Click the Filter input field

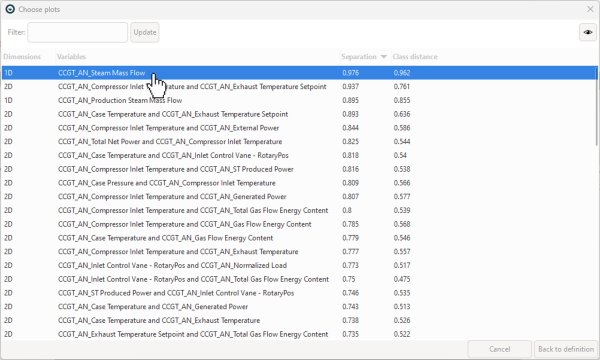click(77, 32)
